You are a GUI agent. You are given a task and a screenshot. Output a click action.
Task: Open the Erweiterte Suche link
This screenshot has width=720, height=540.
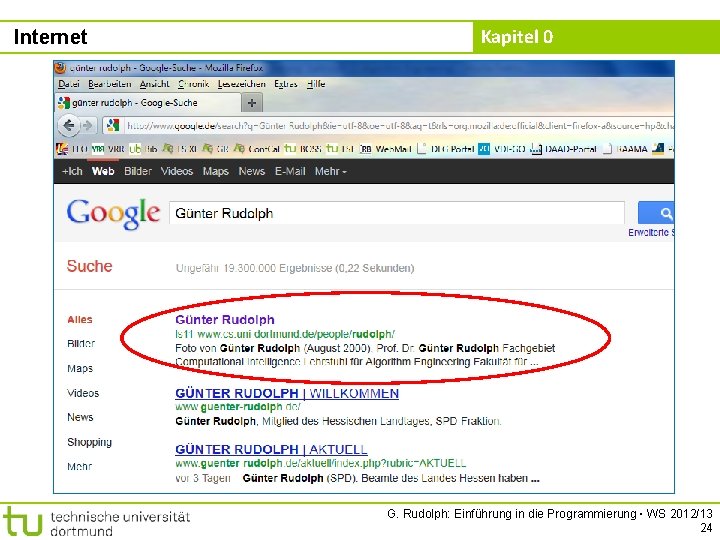[651, 233]
